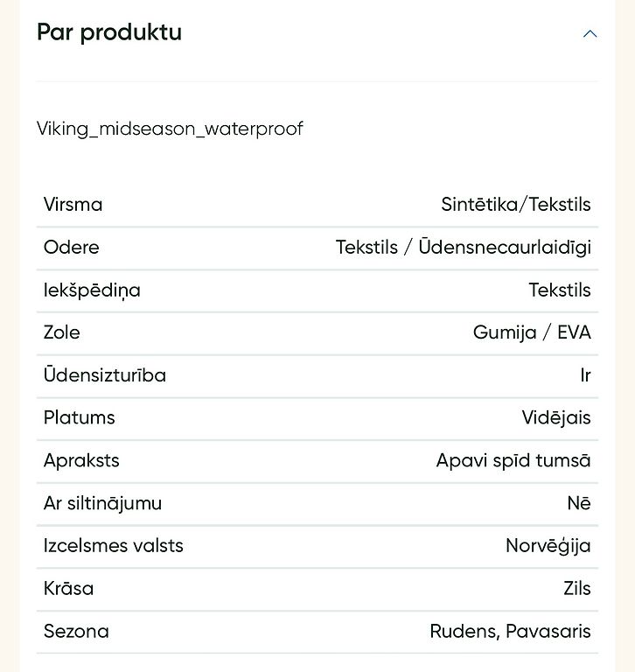Click the Izcelsmes valsts row label
Image resolution: width=635 pixels, height=672 pixels.
pyautogui.click(x=114, y=546)
